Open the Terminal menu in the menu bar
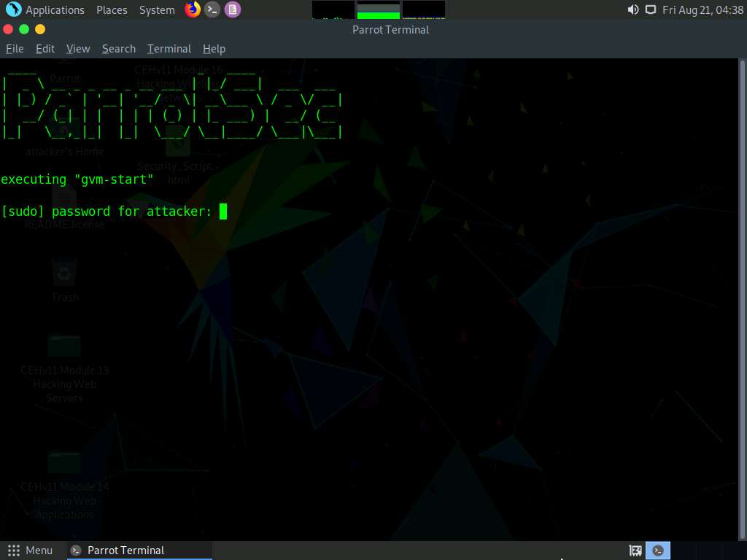This screenshot has height=560, width=747. [169, 49]
